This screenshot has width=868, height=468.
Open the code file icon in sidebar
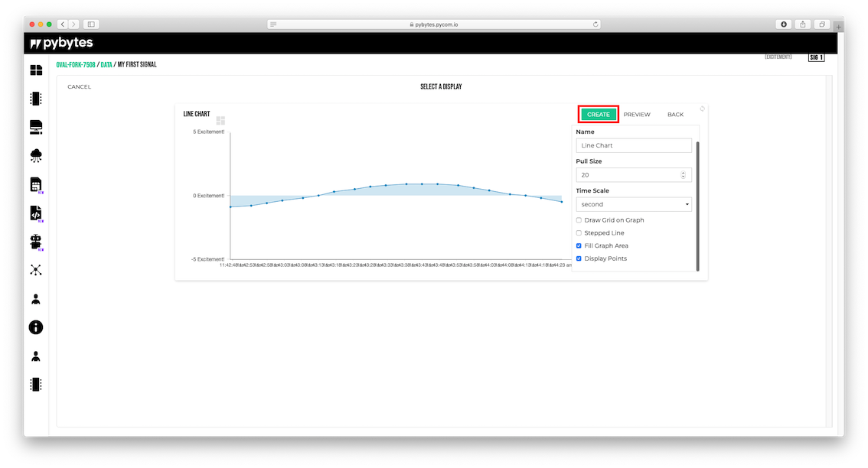click(x=36, y=213)
